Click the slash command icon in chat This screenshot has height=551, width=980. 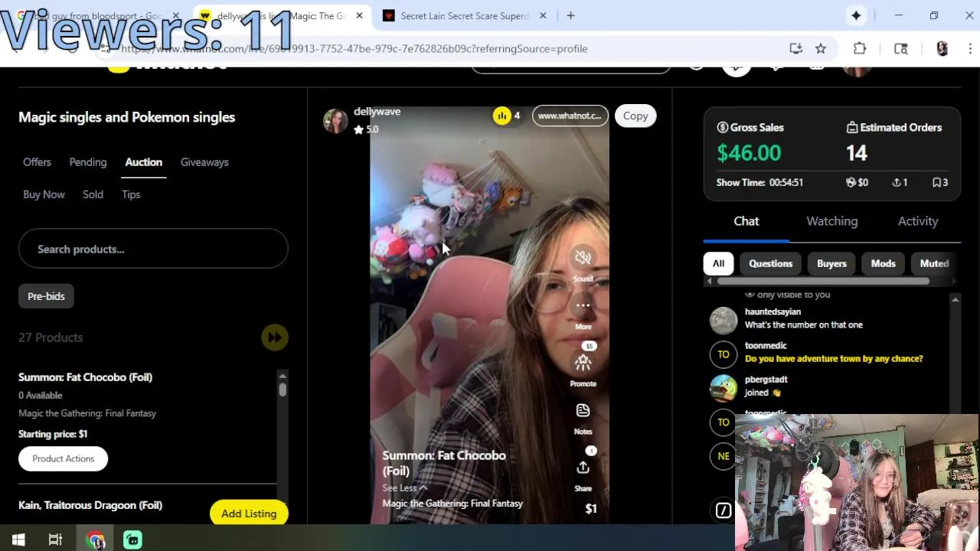[x=724, y=510]
